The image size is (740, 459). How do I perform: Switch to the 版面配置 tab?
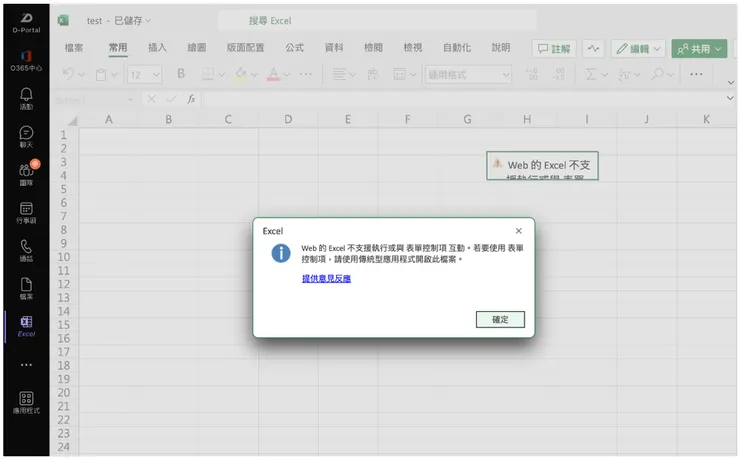245,48
